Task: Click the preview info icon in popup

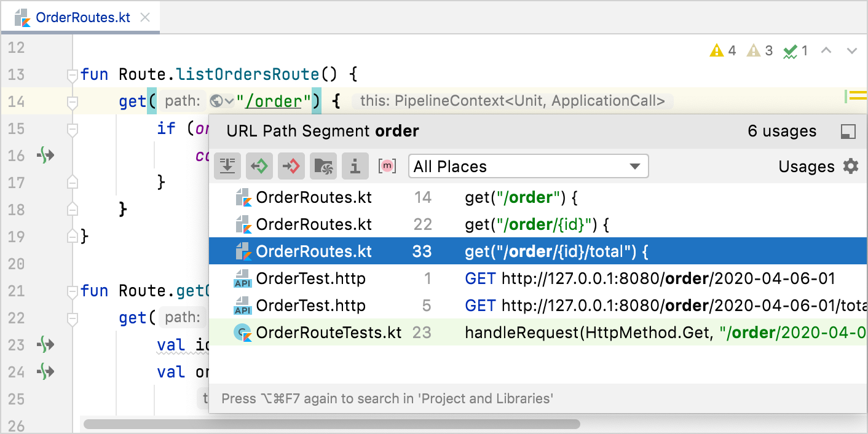Action: point(355,166)
